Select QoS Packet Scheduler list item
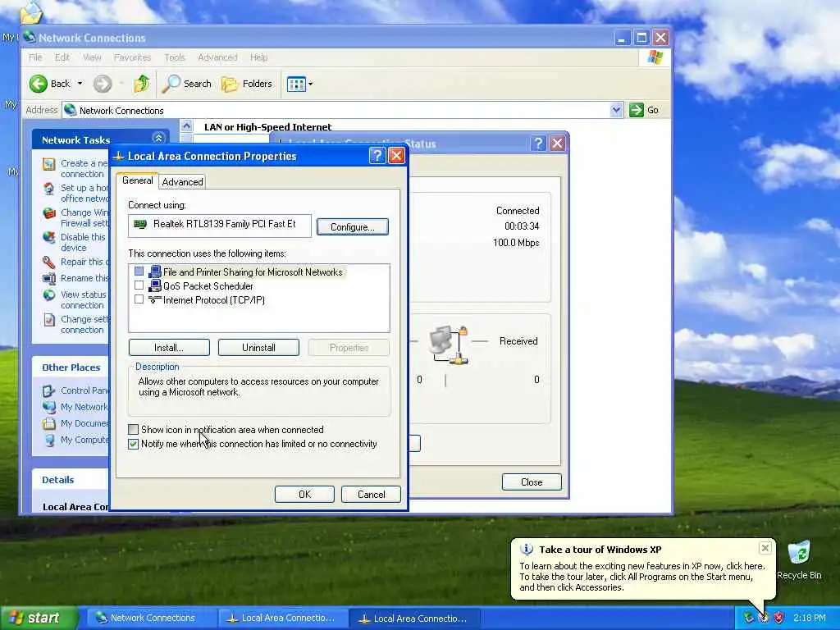The image size is (840, 630). click(208, 286)
